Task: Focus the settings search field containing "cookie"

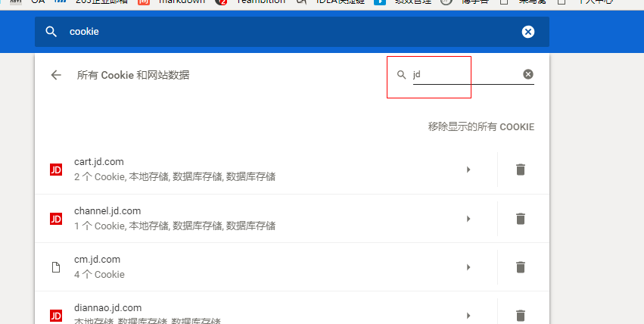Action: (291, 32)
